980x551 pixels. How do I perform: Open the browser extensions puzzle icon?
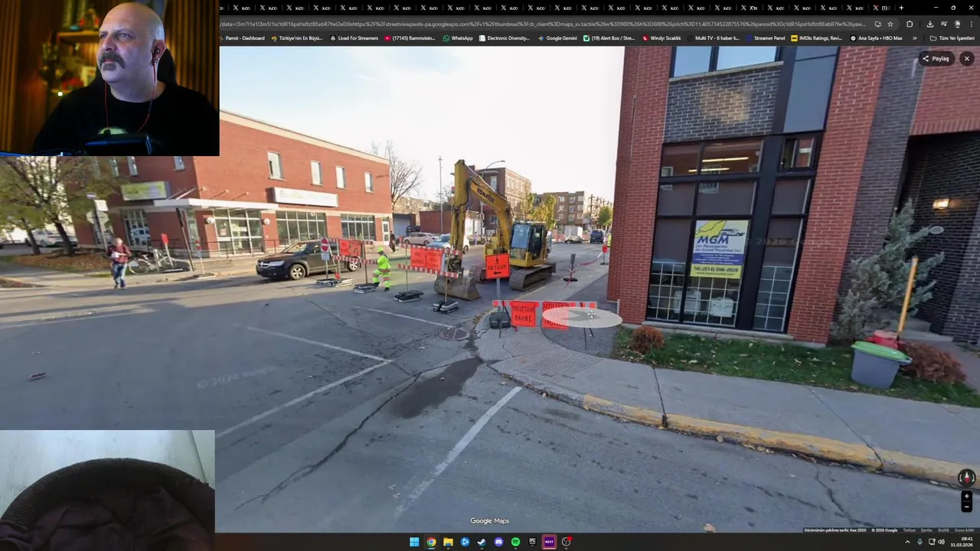click(x=910, y=24)
